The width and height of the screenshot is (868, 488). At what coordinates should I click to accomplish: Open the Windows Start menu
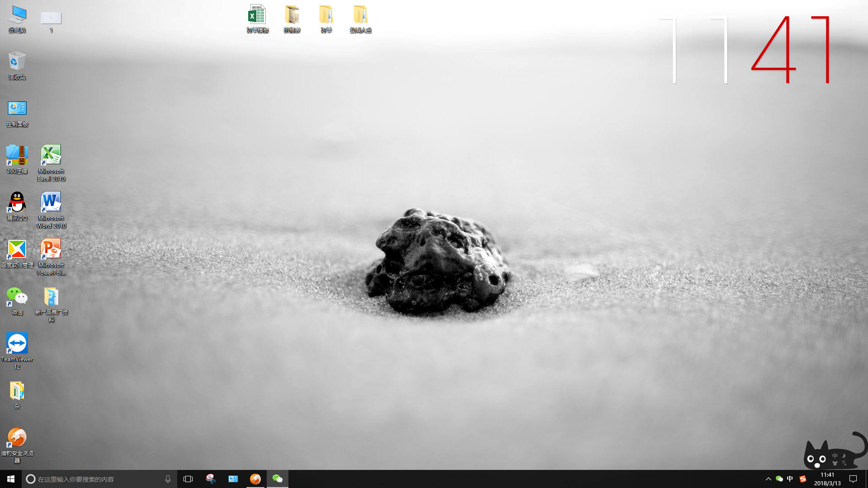[11, 479]
